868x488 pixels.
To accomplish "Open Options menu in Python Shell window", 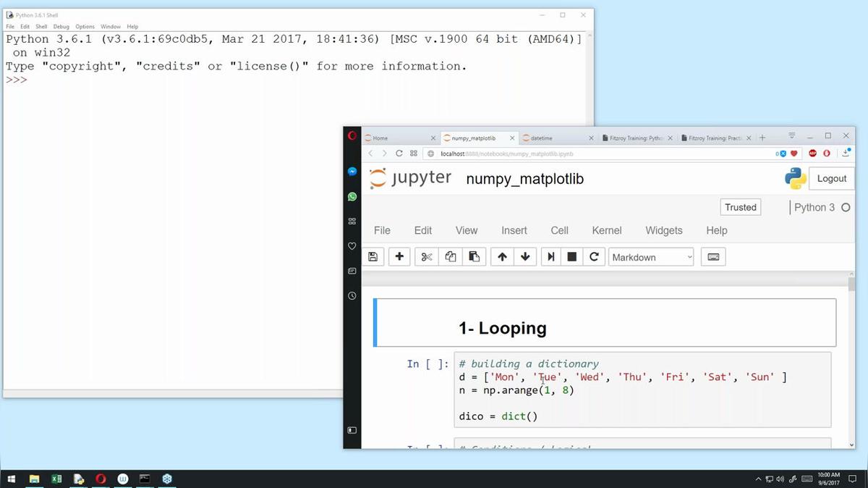I will tap(85, 26).
